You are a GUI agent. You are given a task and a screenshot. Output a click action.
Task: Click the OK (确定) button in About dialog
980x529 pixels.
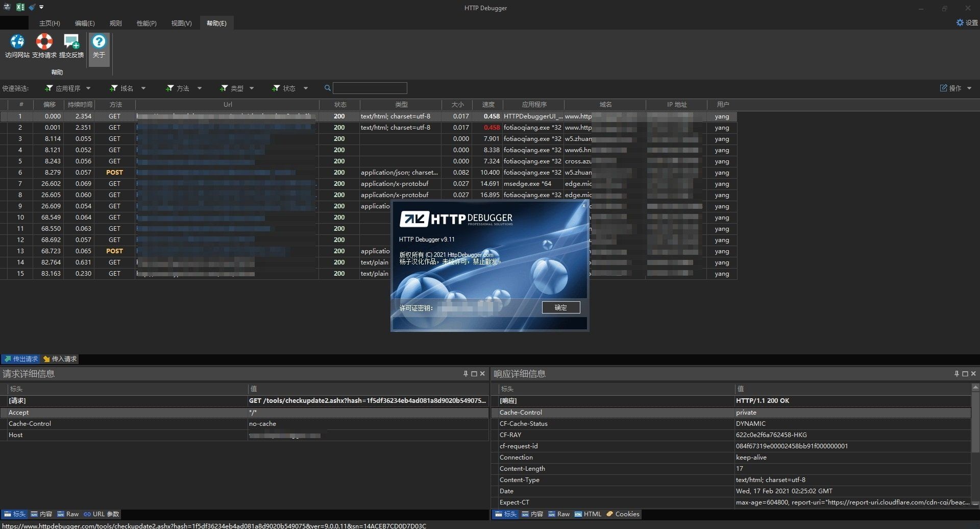(x=560, y=307)
